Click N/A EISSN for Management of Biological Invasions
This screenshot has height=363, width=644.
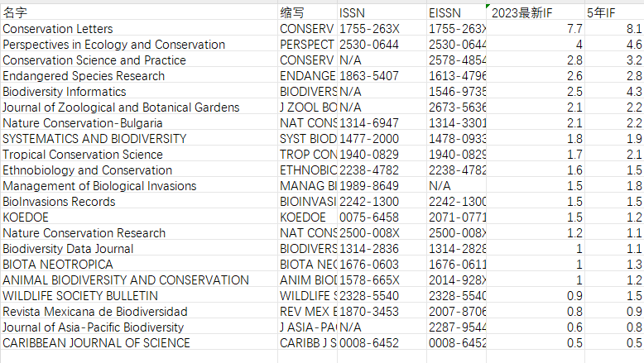pos(456,186)
